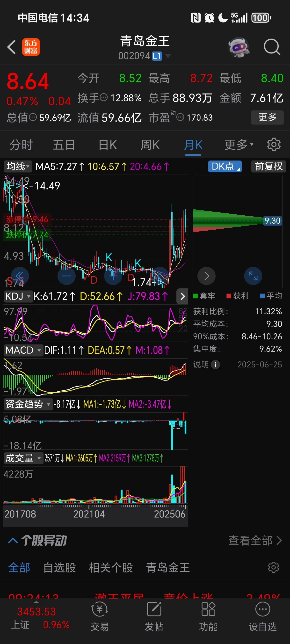The image size is (290, 644).
Task: Tap the chip date 2025-06-25
Action: tap(260, 365)
